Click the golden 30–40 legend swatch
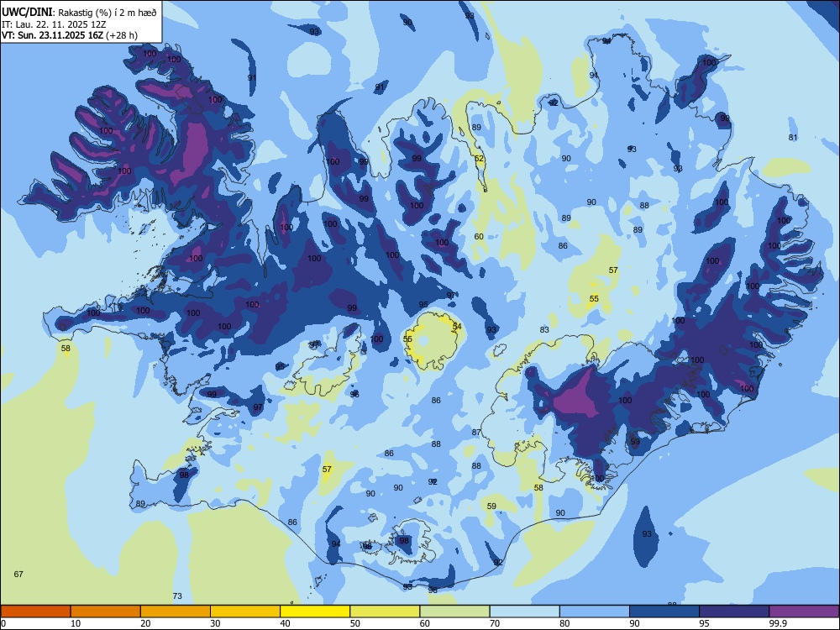The height and width of the screenshot is (630, 840). click(245, 612)
